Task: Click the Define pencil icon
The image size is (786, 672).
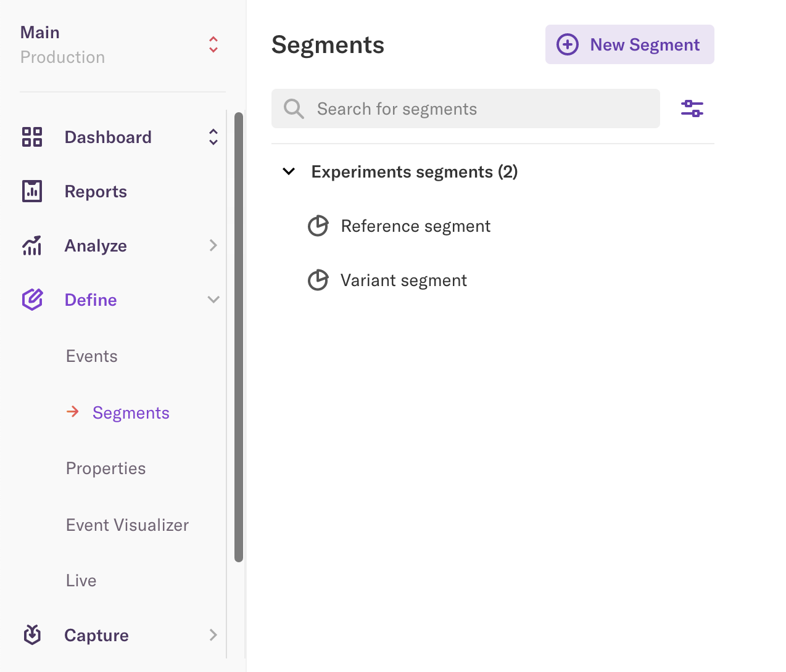Action: (32, 300)
